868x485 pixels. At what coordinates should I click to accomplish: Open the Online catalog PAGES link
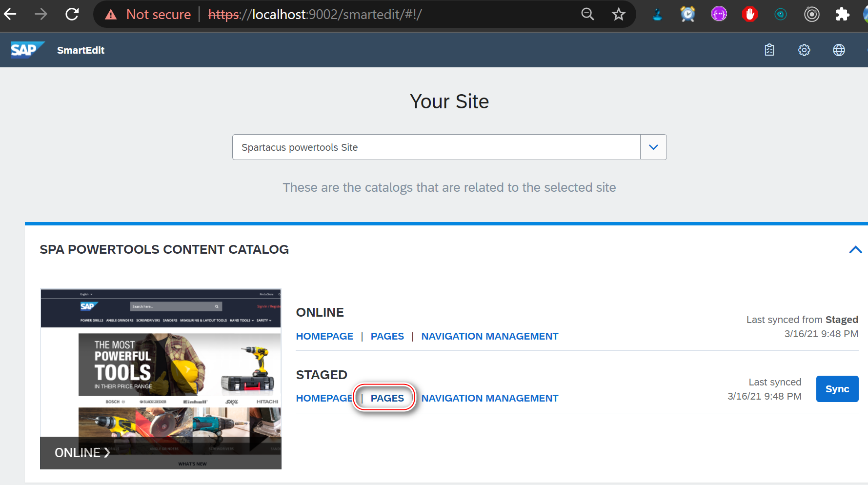(387, 336)
